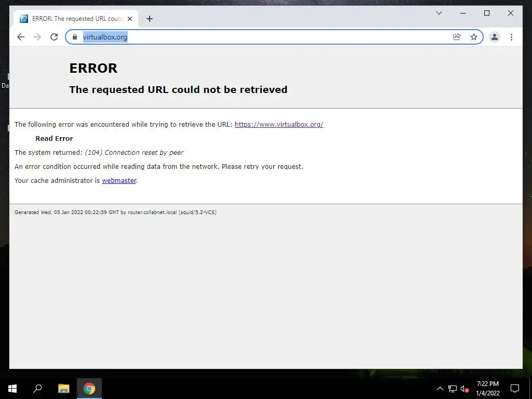
Task: Click Chrome icon on taskbar
Action: click(89, 389)
